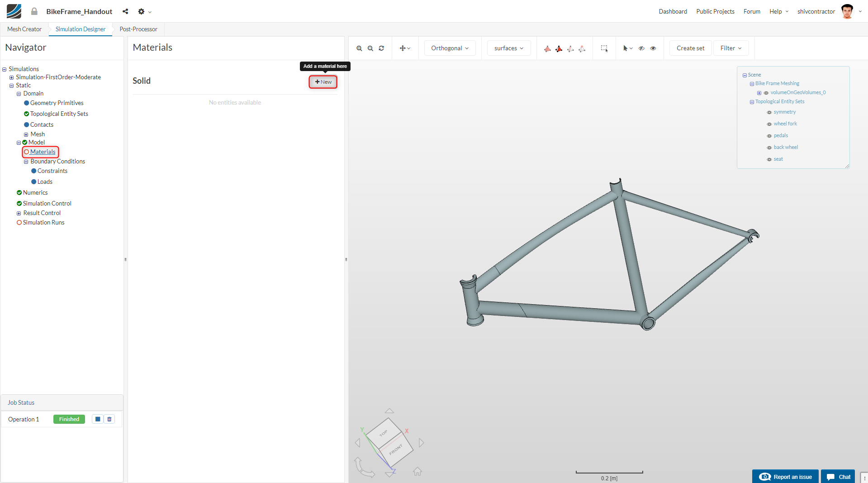868x483 pixels.
Task: Hide selected entities using eye-slash icon
Action: click(x=641, y=48)
